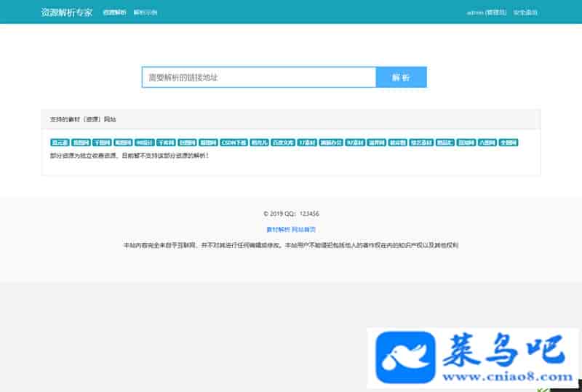
Task: Click the 千库网 site tag
Action: [x=166, y=143]
